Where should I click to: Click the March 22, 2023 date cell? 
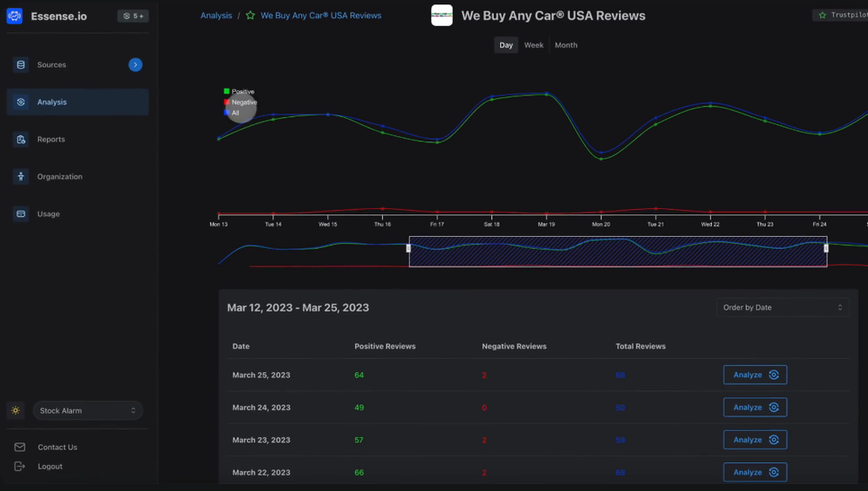[261, 473]
